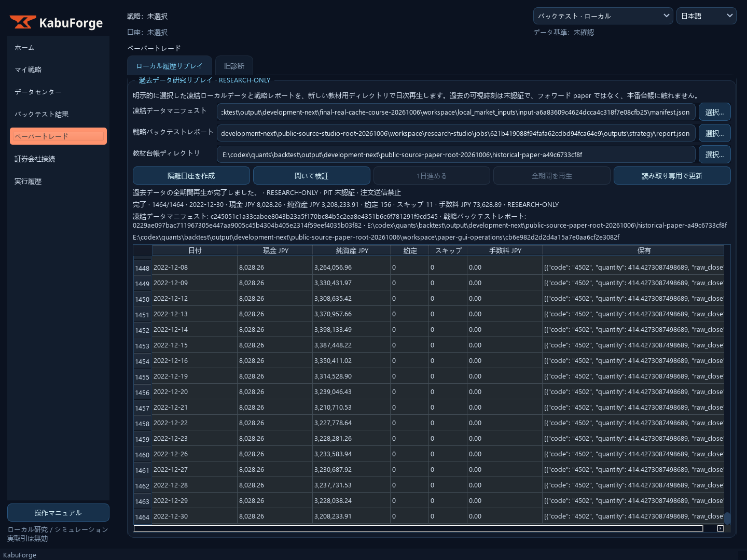This screenshot has width=747, height=560.
Task: Open the 操作マニュアル button
Action: click(x=58, y=513)
